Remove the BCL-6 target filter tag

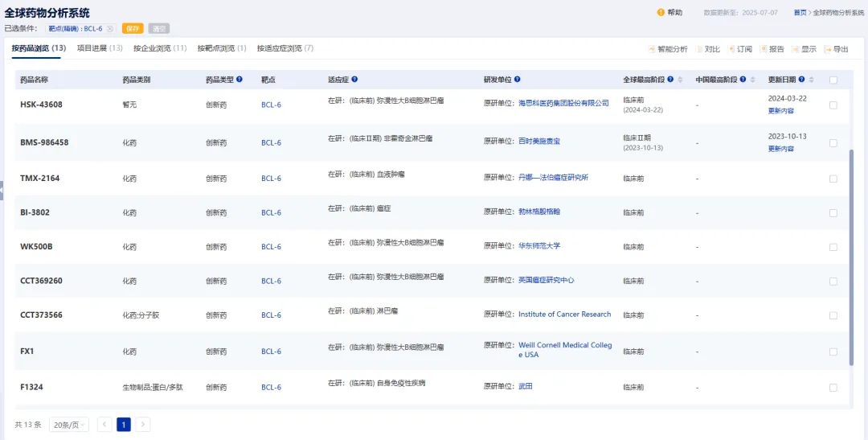[x=110, y=28]
